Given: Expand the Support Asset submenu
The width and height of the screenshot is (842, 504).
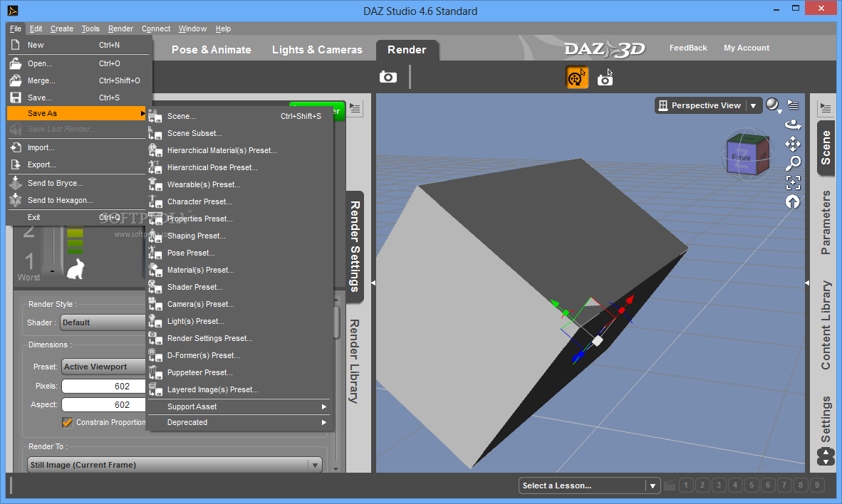Looking at the screenshot, I should 240,407.
